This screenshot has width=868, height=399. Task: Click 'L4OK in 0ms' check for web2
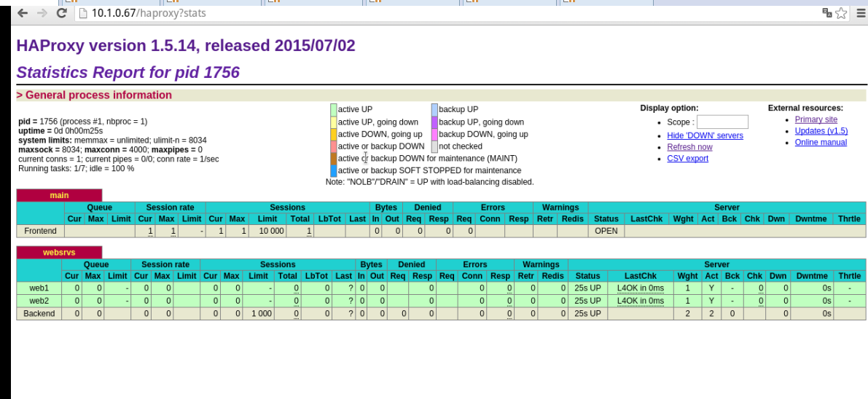(x=641, y=301)
